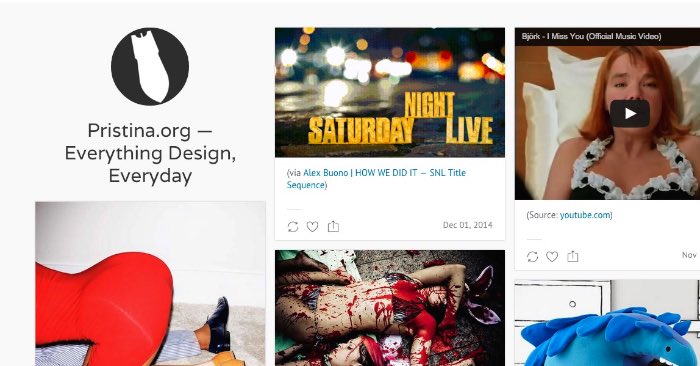The height and width of the screenshot is (366, 700).
Task: Open the blood-splattered photo post
Action: [x=390, y=308]
